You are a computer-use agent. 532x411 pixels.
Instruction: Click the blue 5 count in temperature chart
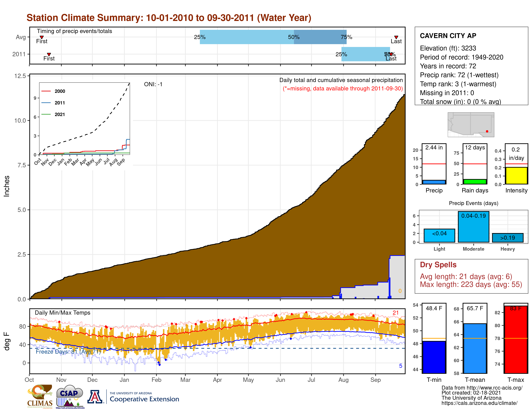click(400, 366)
